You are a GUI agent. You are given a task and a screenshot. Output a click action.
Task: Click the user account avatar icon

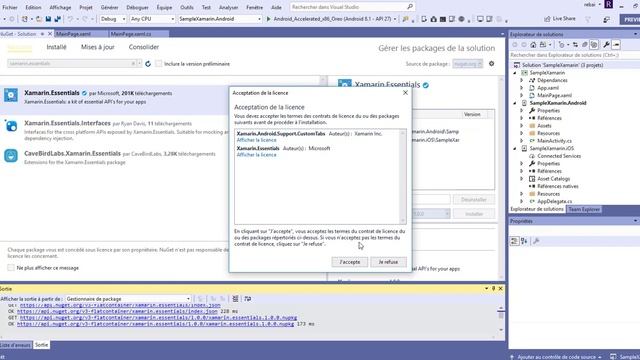(x=608, y=4)
